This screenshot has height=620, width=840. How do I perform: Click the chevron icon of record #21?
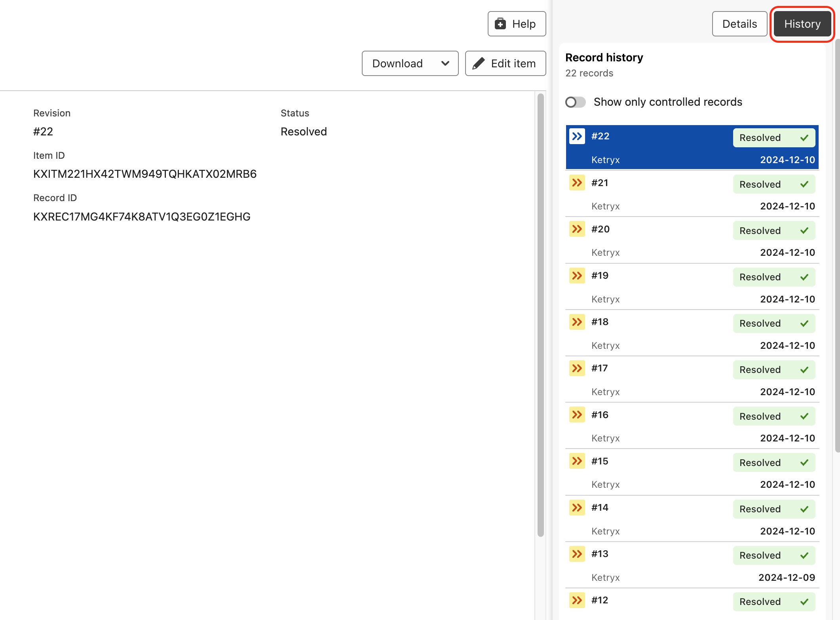tap(577, 183)
